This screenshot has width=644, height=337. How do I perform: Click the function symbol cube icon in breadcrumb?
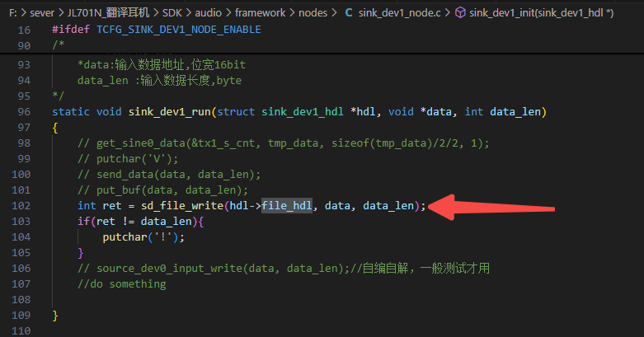pyautogui.click(x=460, y=13)
